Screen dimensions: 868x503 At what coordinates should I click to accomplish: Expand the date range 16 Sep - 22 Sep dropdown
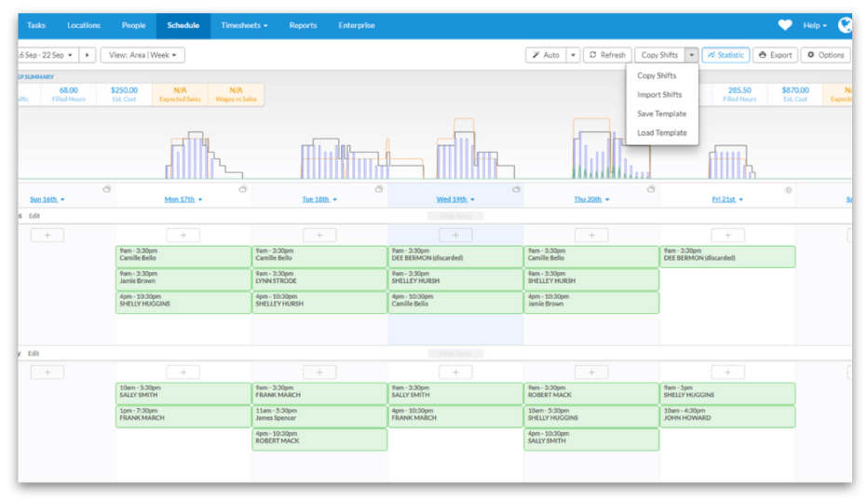point(47,55)
